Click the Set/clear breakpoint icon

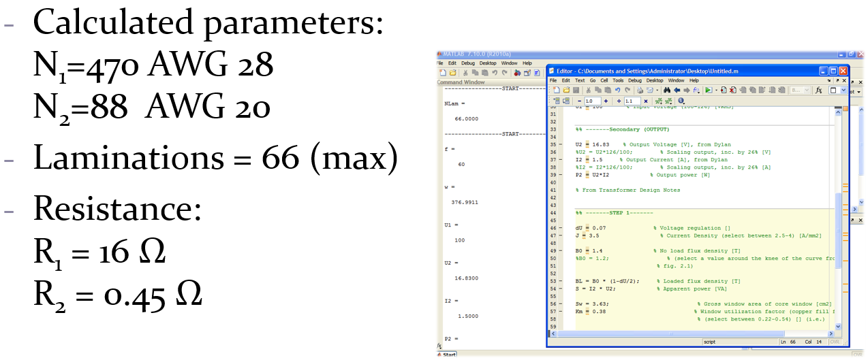pyautogui.click(x=723, y=90)
